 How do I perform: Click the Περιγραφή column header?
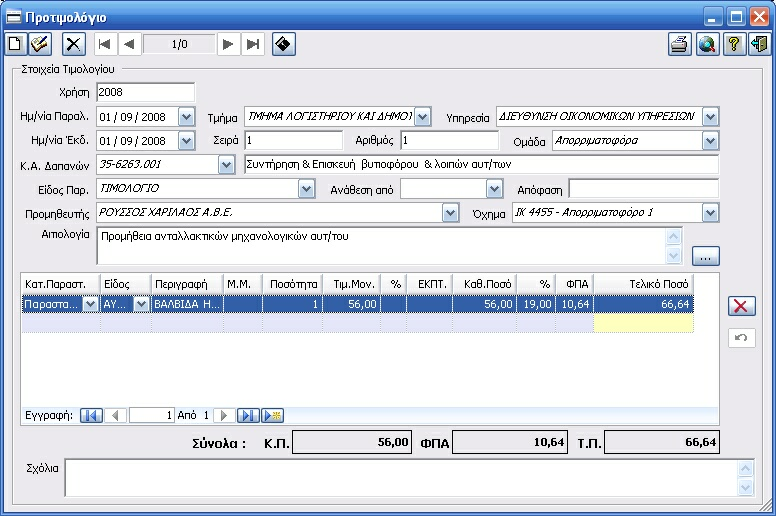[x=187, y=284]
